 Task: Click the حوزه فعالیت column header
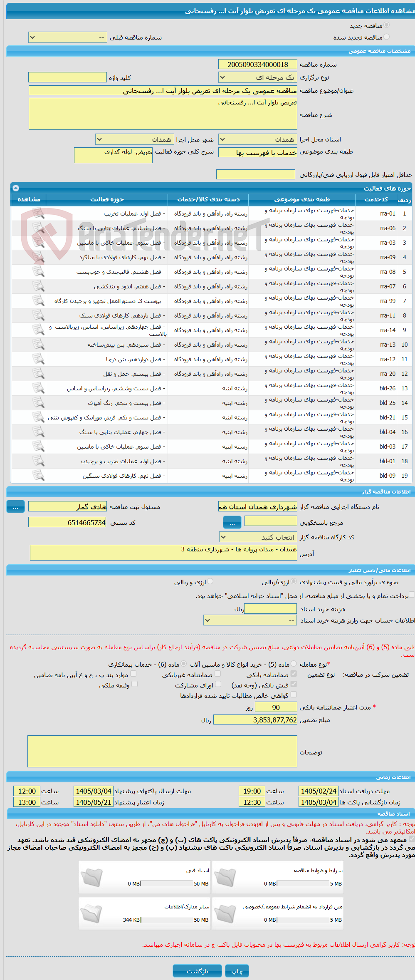point(107,199)
